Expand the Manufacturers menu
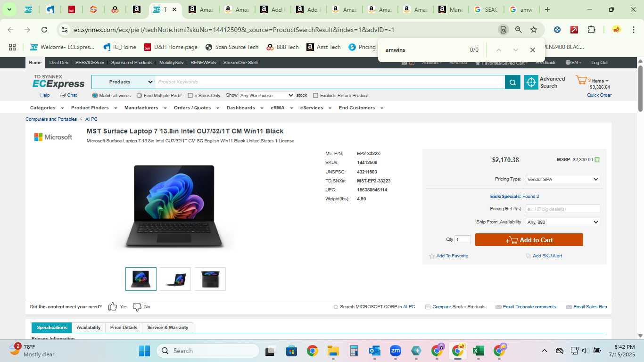The width and height of the screenshot is (644, 362). tap(145, 108)
